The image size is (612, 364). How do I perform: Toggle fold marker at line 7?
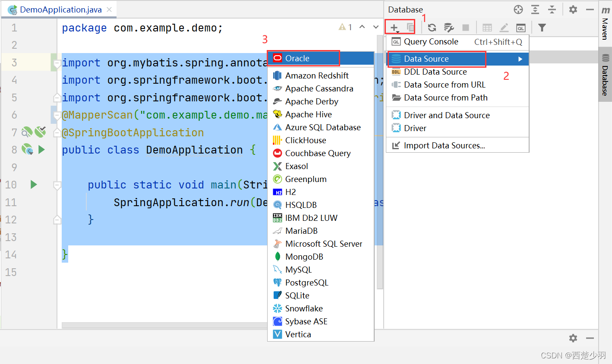click(57, 133)
